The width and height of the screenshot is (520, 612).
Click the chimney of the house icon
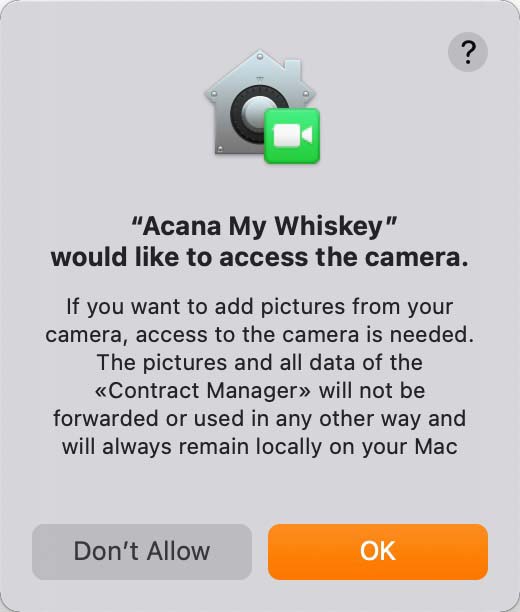tap(293, 68)
